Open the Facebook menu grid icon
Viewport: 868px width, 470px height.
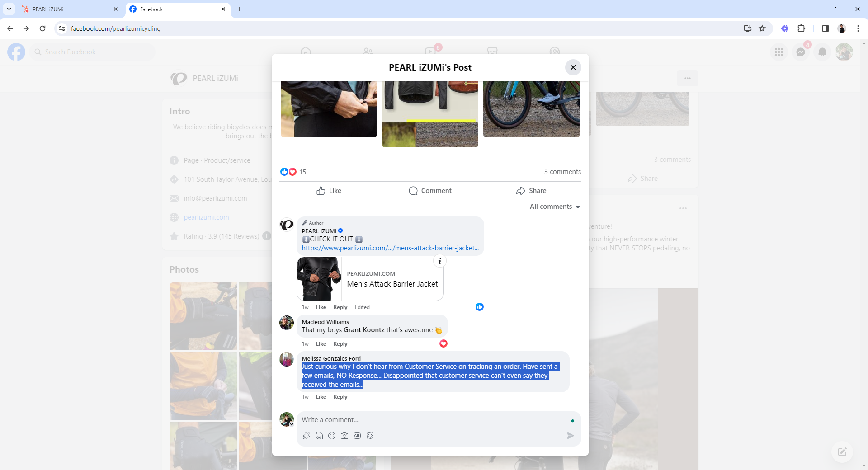tap(778, 52)
